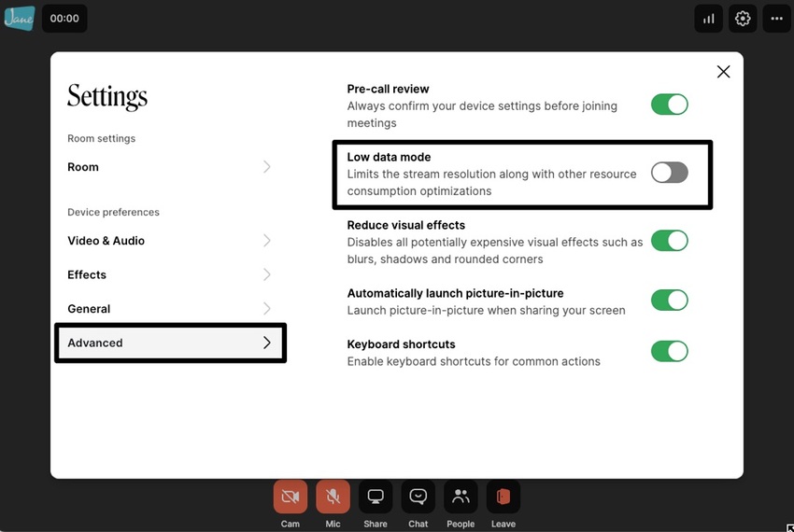Expand Video & Audio chevron arrow
This screenshot has height=532, width=794.
tap(266, 241)
